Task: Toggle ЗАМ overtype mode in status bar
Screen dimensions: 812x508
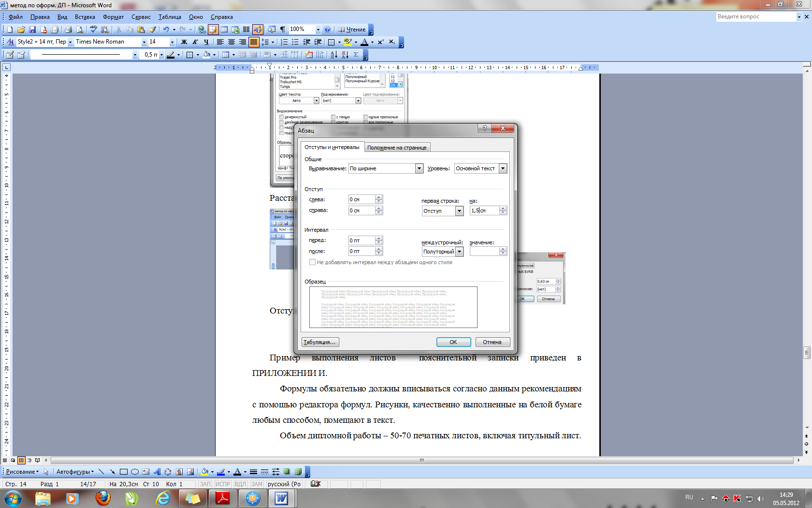Action: pos(257,484)
